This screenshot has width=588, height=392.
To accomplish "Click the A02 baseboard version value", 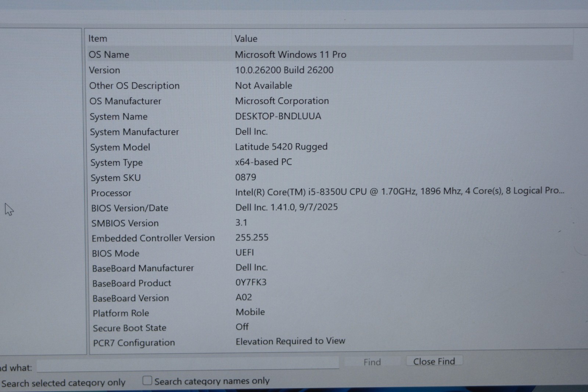I will [x=244, y=297].
